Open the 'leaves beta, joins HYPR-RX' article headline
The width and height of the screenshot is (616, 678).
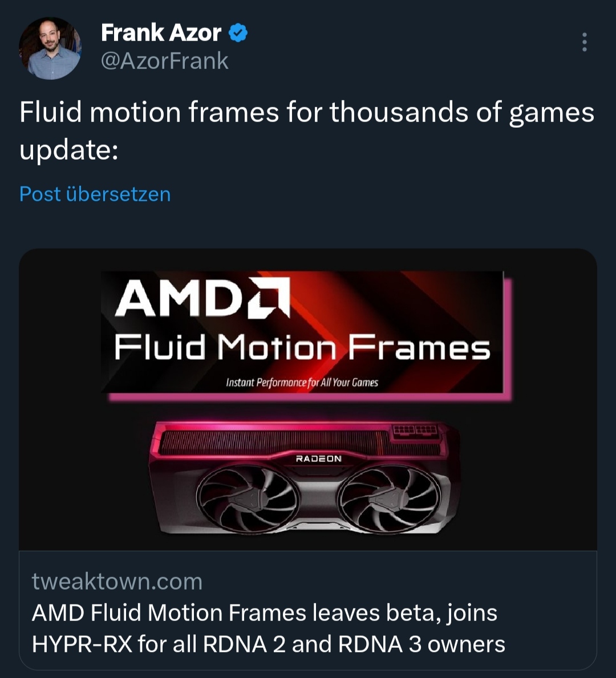[265, 613]
